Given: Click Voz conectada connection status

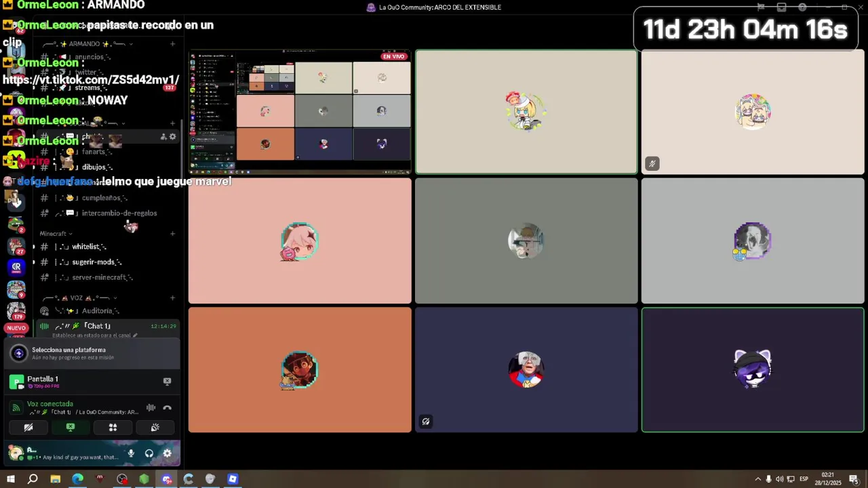Looking at the screenshot, I should [50, 404].
